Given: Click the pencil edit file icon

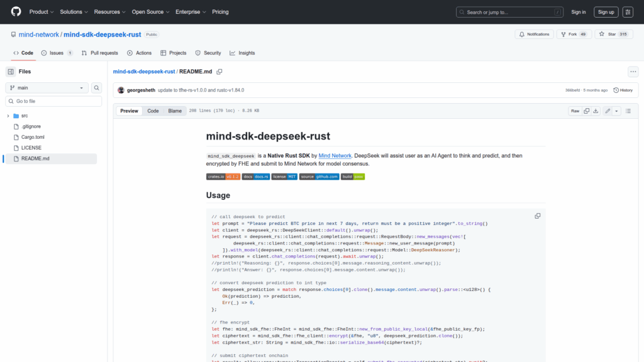Looking at the screenshot, I should tap(608, 111).
